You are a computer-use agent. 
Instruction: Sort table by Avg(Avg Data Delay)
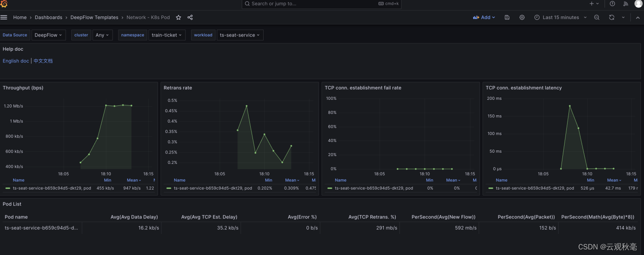pyautogui.click(x=134, y=217)
